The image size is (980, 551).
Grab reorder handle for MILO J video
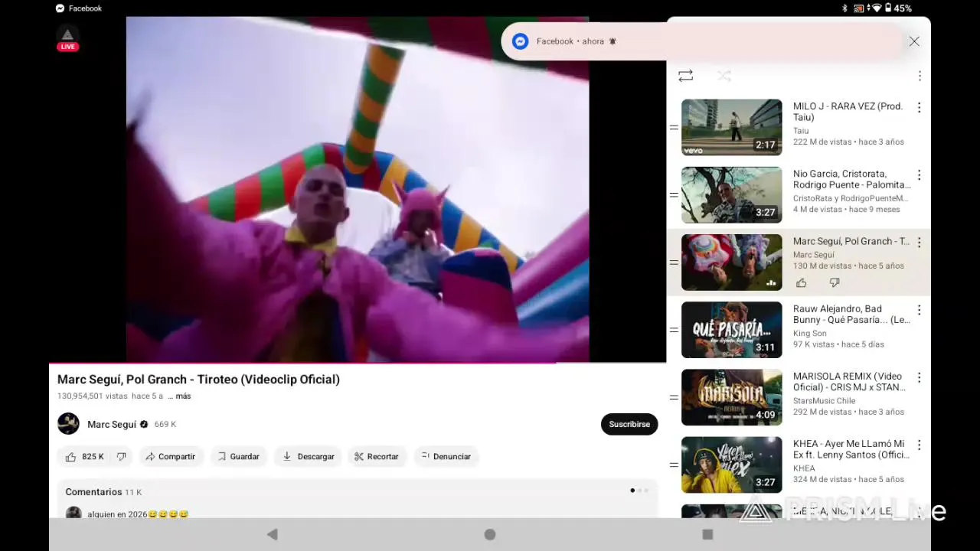click(x=674, y=128)
